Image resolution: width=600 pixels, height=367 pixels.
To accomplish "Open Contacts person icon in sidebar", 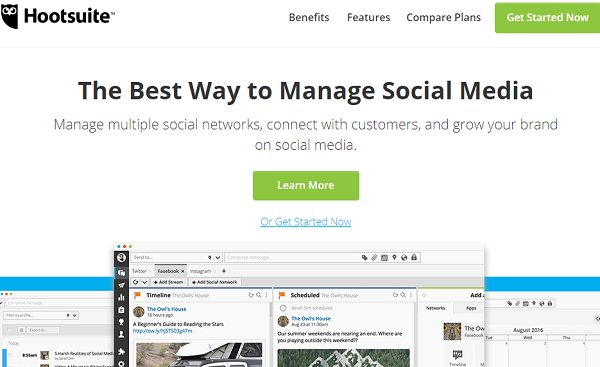I will 121,334.
